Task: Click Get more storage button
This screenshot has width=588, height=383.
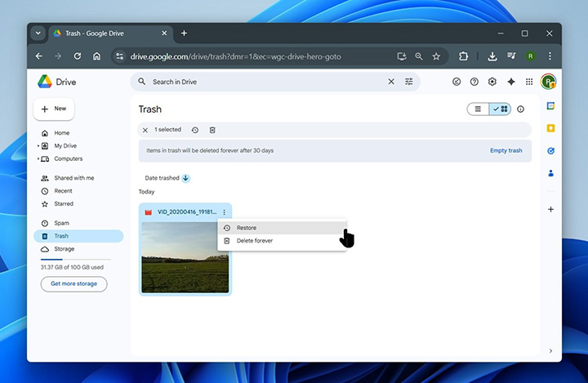Action: pyautogui.click(x=73, y=284)
